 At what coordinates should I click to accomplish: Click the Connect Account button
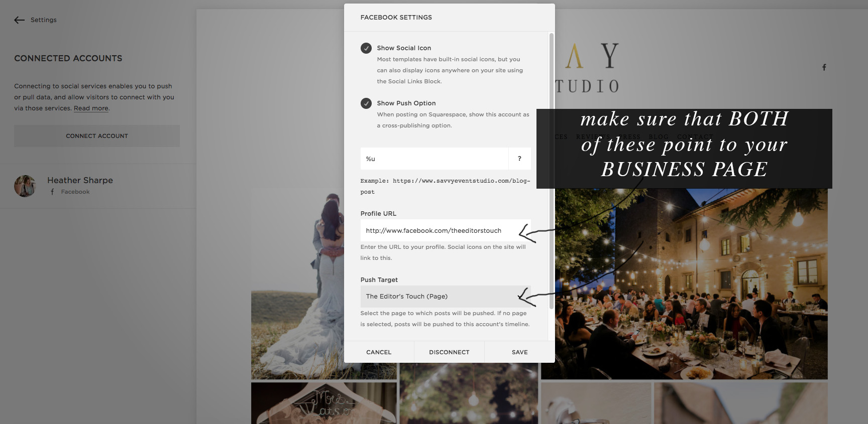[x=97, y=136]
